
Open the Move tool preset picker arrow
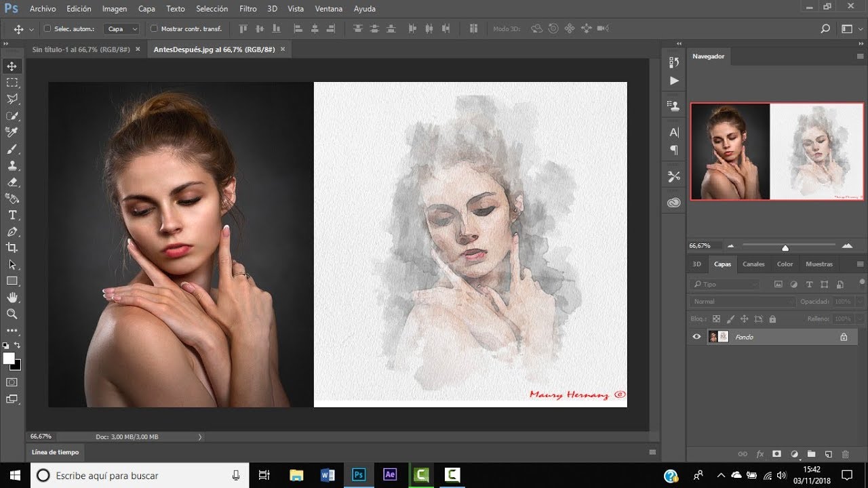[x=31, y=29]
